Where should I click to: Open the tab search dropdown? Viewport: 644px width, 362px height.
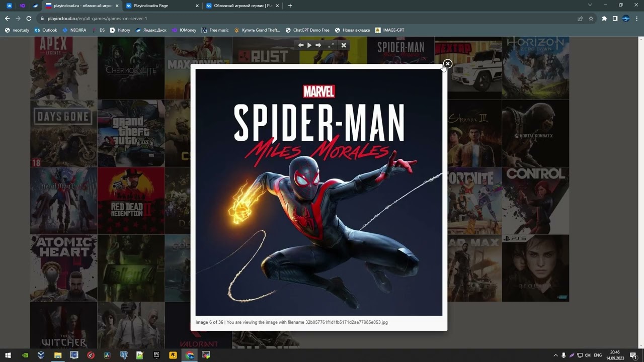point(590,5)
